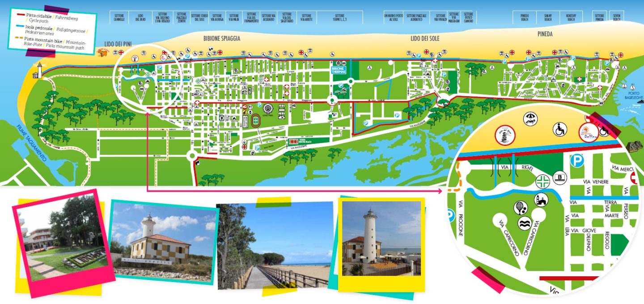Select the blue Isola pedonale legend line
This screenshot has height=304, width=644.
[21, 26]
